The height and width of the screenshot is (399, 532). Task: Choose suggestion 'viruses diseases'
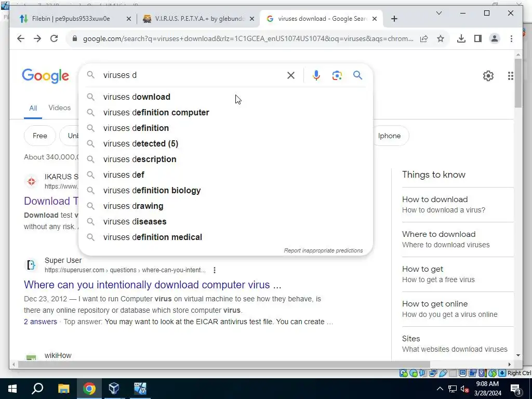[x=225, y=221]
